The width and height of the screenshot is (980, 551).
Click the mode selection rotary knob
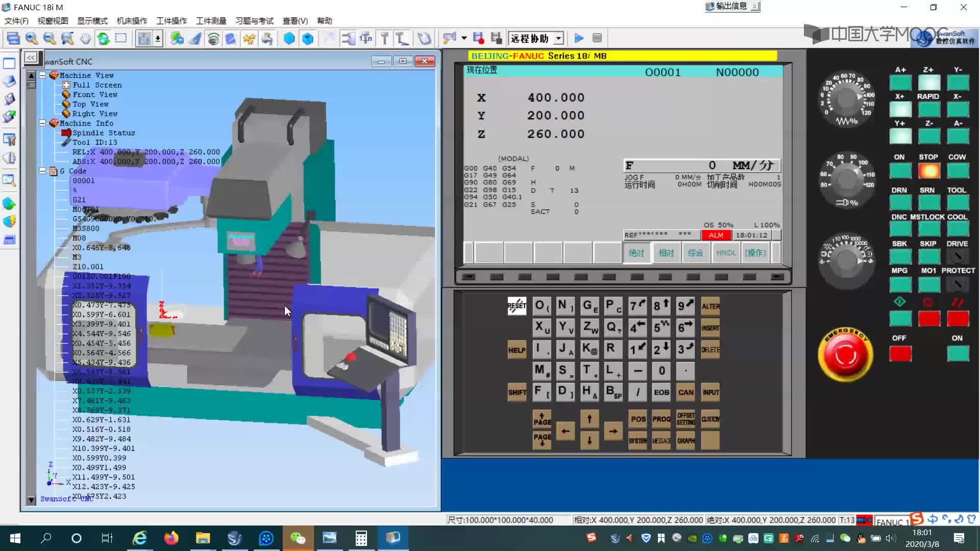click(847, 260)
